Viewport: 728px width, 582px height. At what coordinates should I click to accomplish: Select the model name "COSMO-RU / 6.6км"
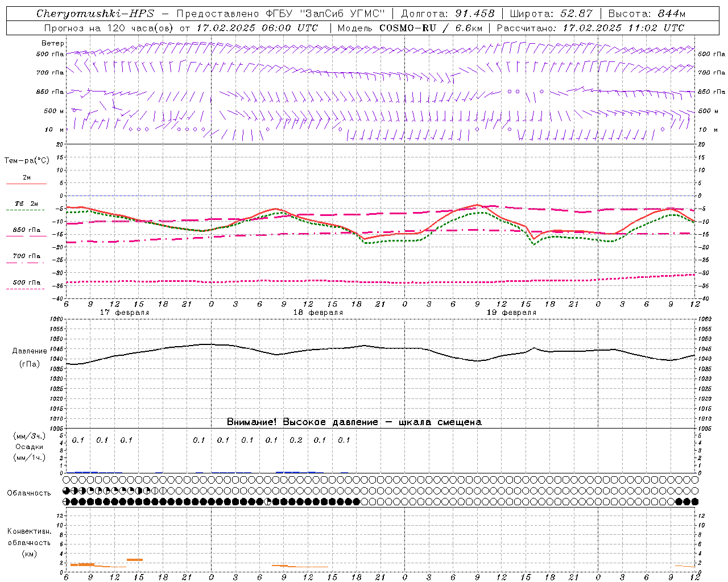pos(431,28)
